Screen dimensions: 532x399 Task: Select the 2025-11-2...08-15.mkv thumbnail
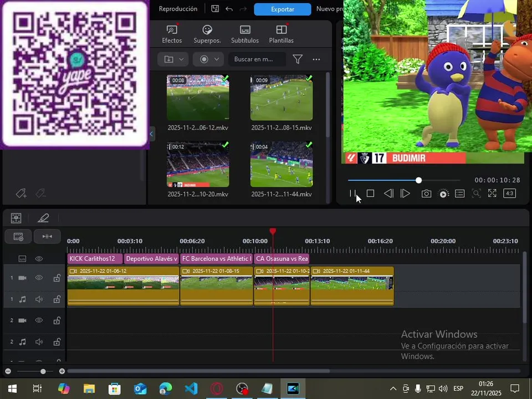[x=282, y=98]
